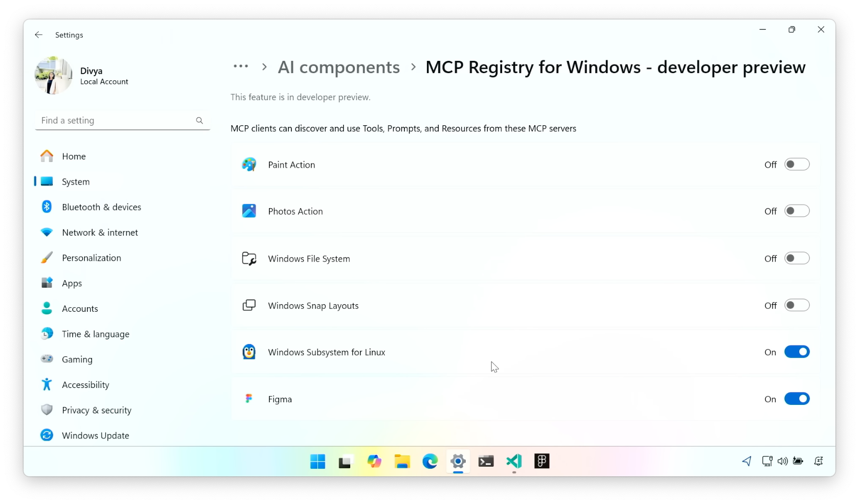
Task: Open the battery status tray icon
Action: (x=798, y=461)
